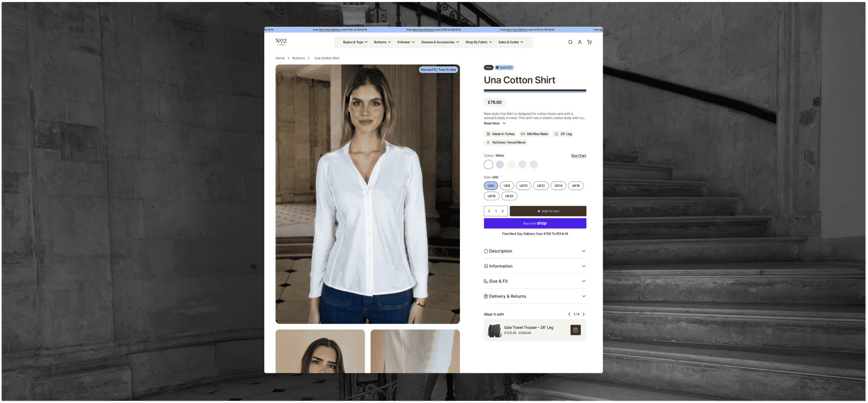This screenshot has height=403, width=868.
Task: Go to Bottoms breadcrumb
Action: point(299,58)
